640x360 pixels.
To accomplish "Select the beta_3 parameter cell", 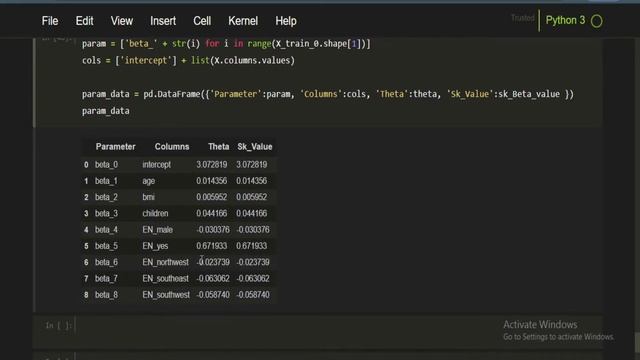I will point(107,213).
